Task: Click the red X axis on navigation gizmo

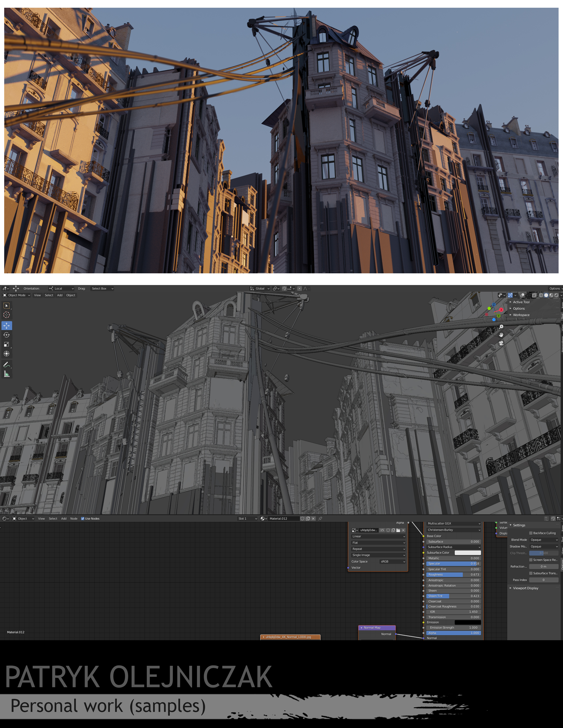Action: (x=501, y=310)
